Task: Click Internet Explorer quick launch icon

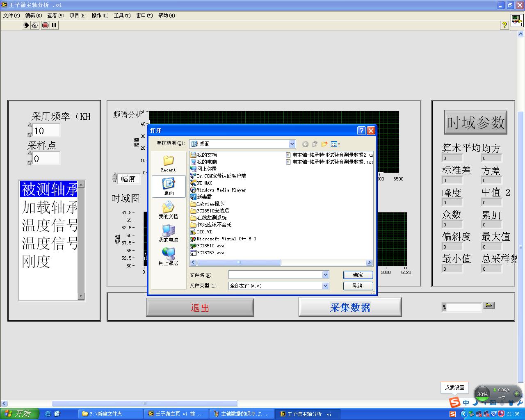Action: point(48,414)
